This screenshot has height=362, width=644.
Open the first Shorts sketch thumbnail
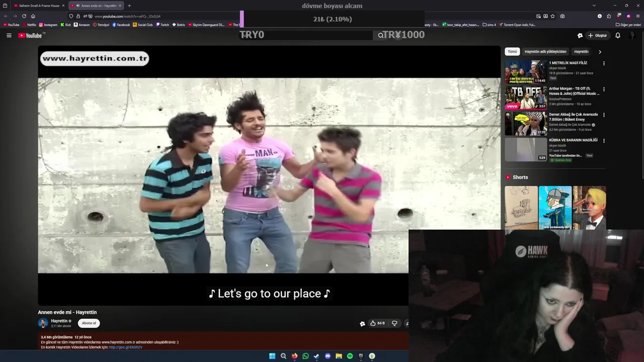pyautogui.click(x=521, y=208)
